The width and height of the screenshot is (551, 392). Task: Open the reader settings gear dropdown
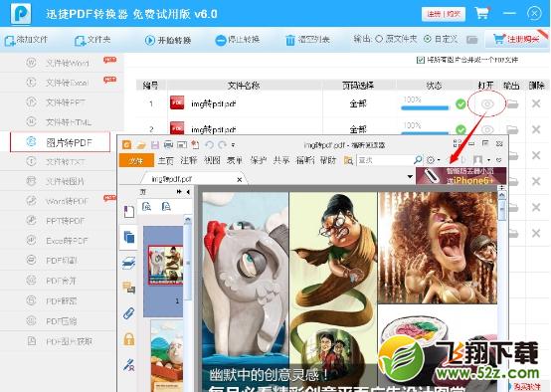(x=433, y=160)
